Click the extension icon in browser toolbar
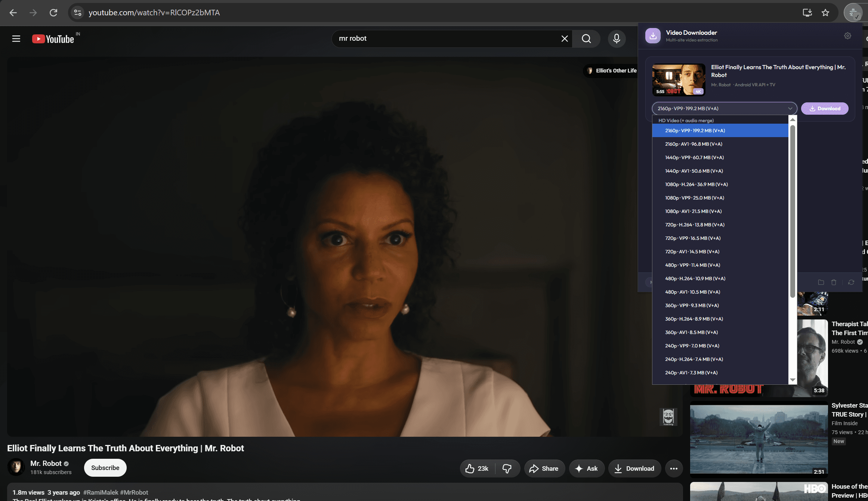 (853, 13)
